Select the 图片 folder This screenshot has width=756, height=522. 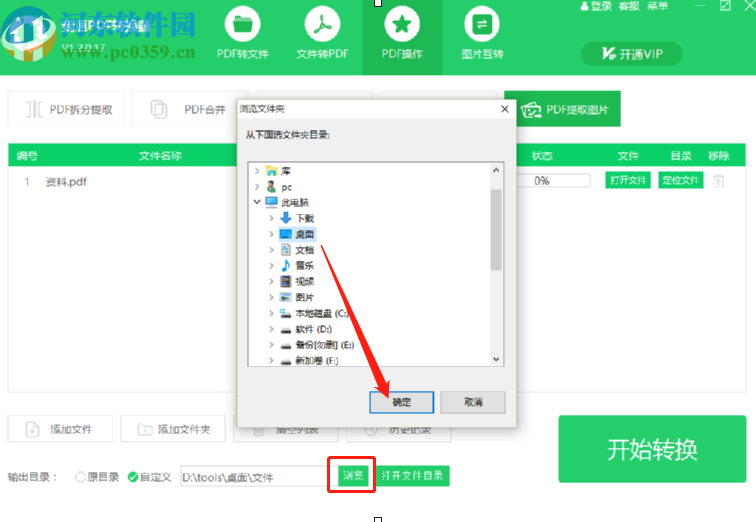tap(297, 297)
